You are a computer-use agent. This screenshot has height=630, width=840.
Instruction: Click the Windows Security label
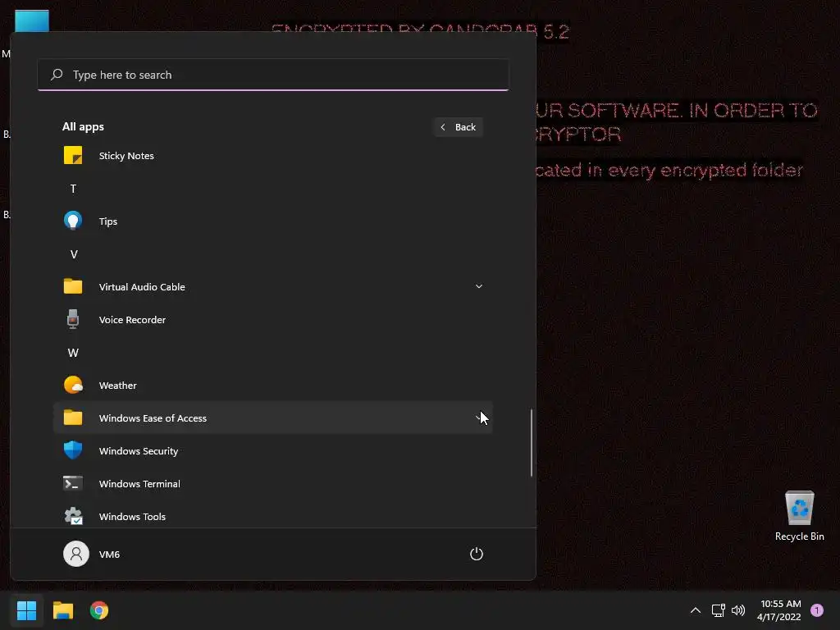[139, 451]
